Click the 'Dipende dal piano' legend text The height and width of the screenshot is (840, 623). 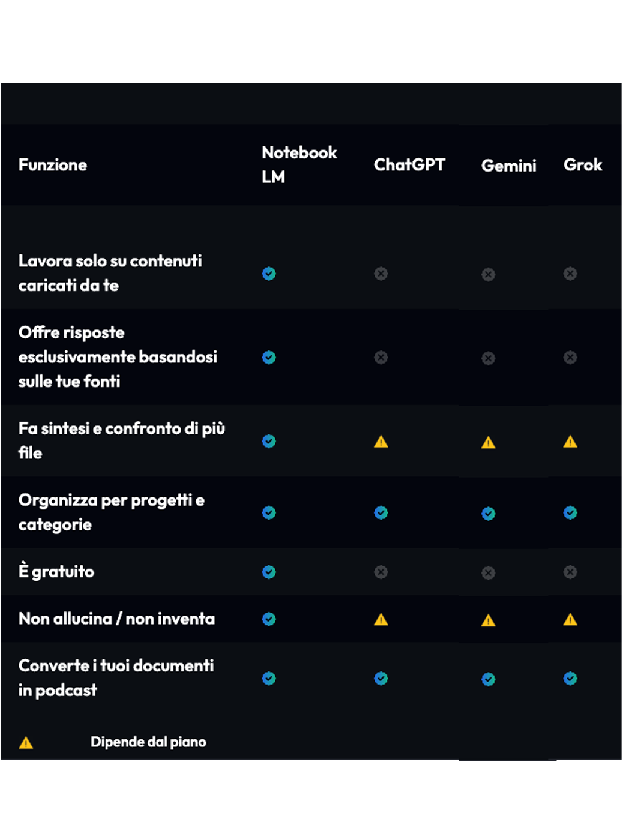(x=148, y=742)
